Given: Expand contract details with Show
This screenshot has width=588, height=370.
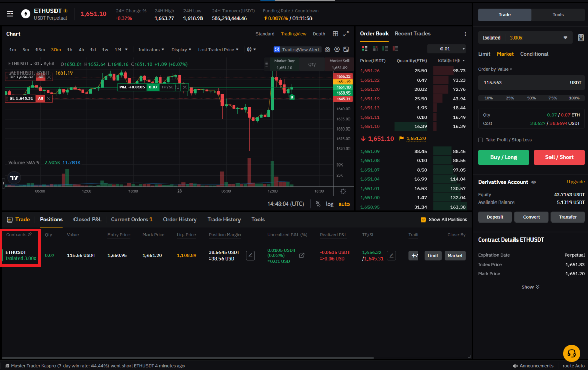Looking at the screenshot, I should 530,287.
